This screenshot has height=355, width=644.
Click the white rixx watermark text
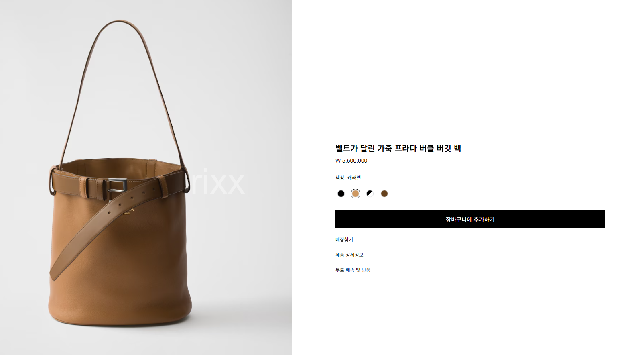pos(217,182)
